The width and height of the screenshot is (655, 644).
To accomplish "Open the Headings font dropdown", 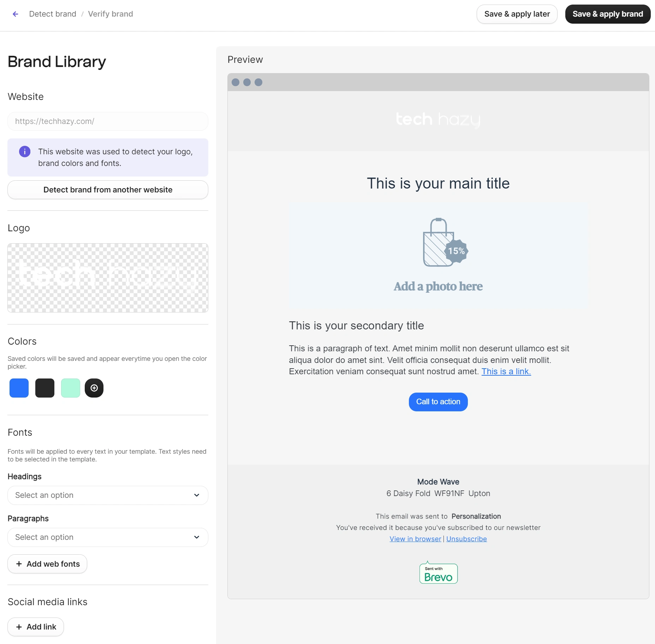I will [108, 495].
